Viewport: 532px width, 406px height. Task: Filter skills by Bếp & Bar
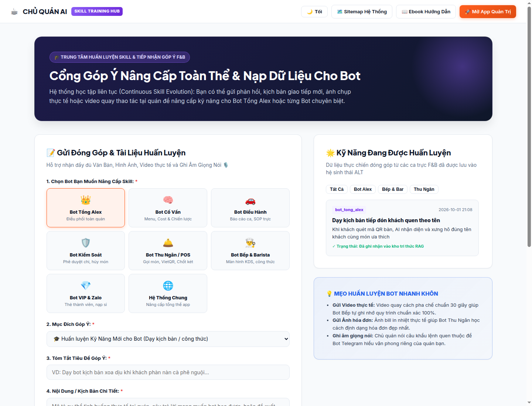(393, 189)
